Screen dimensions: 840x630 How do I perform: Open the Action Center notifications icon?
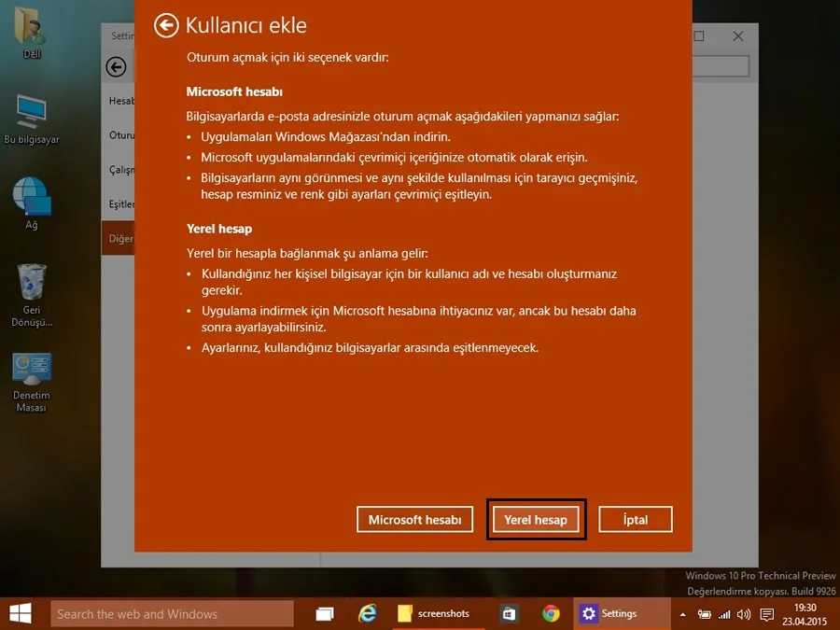click(766, 615)
